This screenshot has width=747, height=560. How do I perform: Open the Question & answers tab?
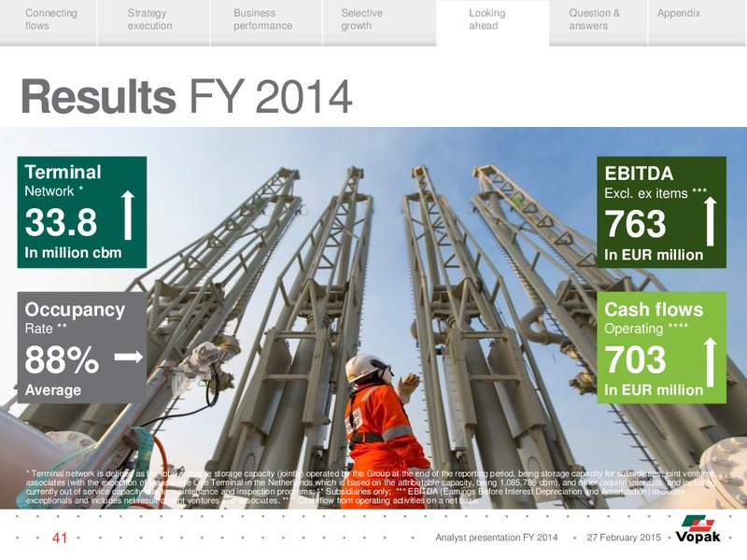[598, 22]
